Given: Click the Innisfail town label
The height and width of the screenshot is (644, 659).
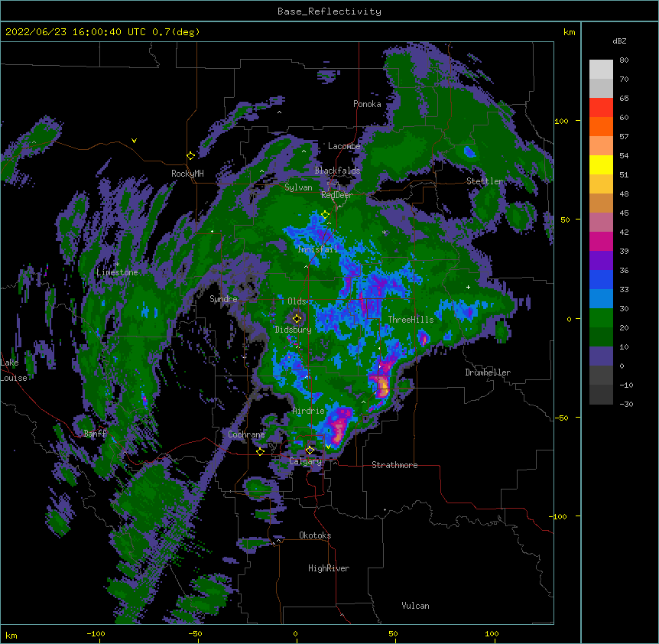Looking at the screenshot, I should point(318,249).
